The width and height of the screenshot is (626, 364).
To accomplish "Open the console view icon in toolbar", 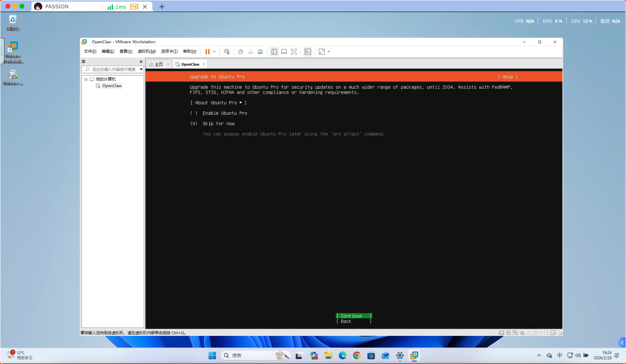I will point(308,52).
